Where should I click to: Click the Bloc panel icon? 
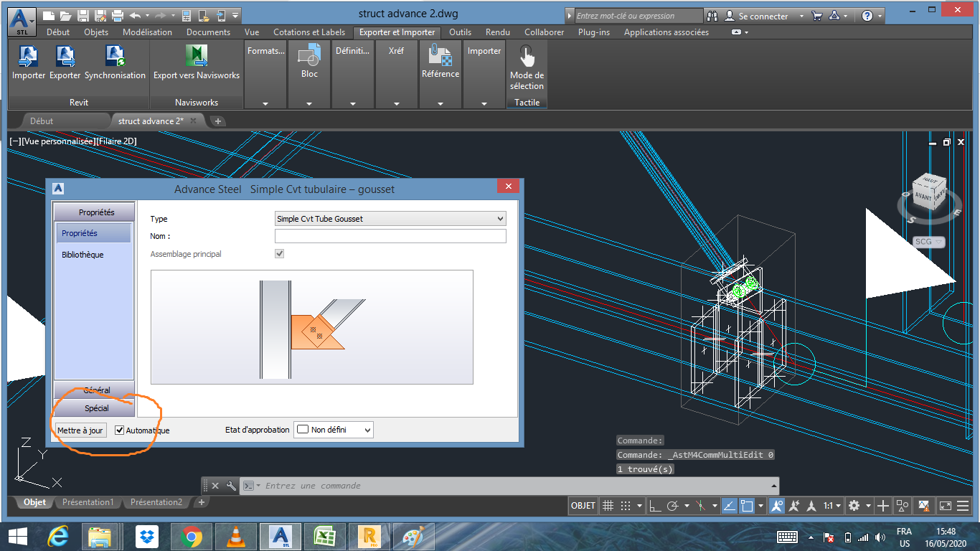(309, 55)
